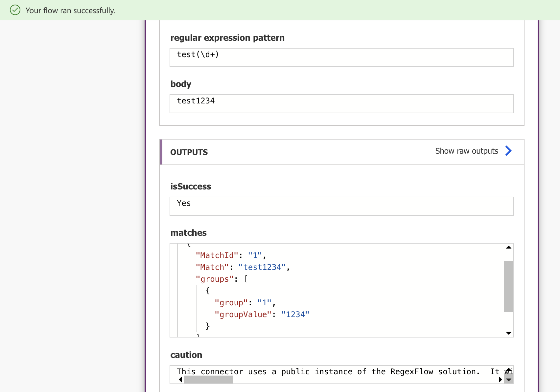Click the "MatchId" key in matches JSON
This screenshot has width=560, height=392.
pos(217,255)
